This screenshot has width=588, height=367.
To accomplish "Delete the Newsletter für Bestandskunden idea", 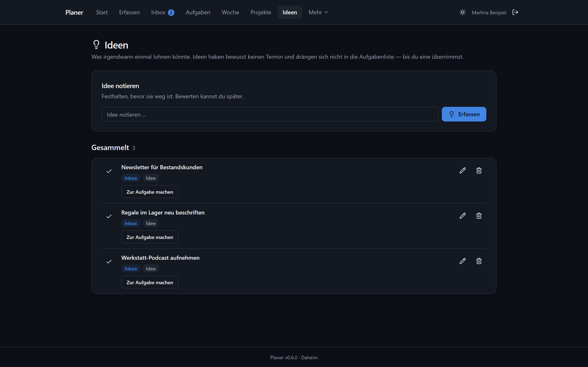I will [479, 170].
